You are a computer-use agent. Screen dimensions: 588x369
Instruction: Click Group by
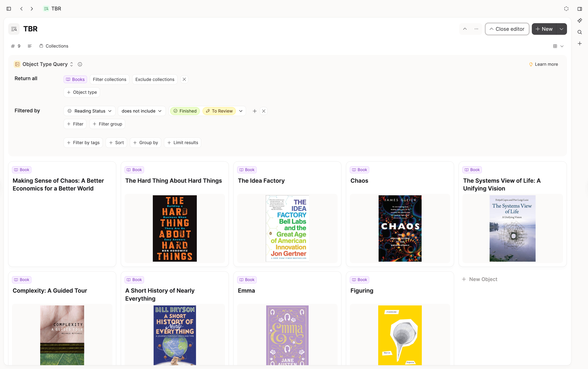pyautogui.click(x=145, y=143)
